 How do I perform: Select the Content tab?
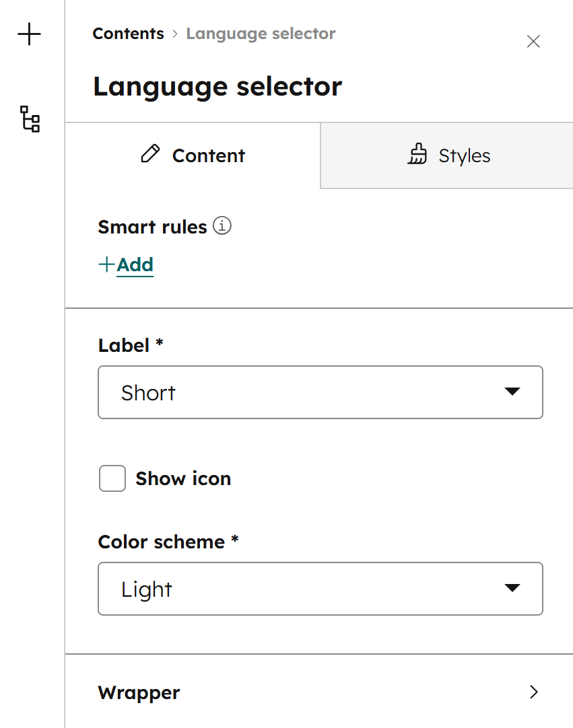tap(192, 155)
